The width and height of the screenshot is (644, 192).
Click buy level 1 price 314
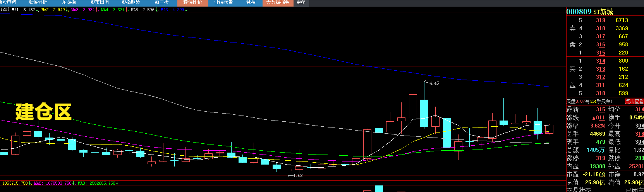coord(600,61)
